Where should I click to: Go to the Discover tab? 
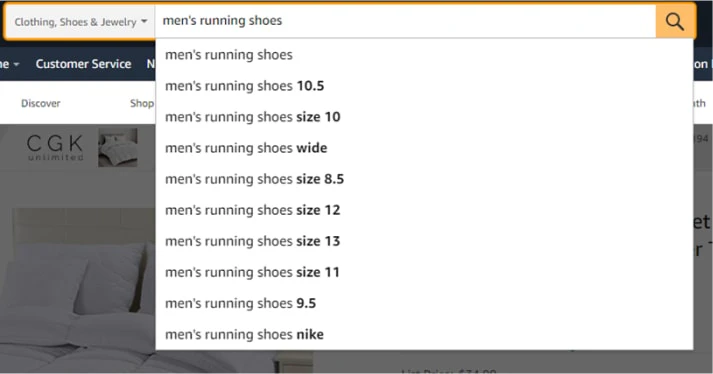point(40,103)
